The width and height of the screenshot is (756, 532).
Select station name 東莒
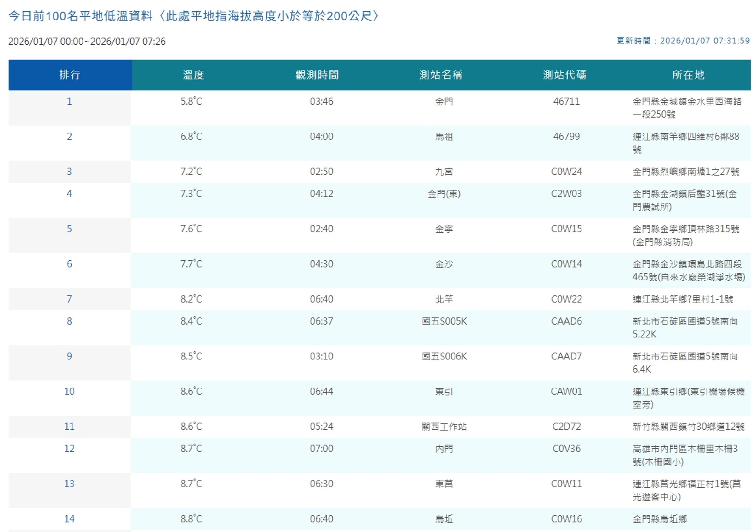tap(444, 484)
